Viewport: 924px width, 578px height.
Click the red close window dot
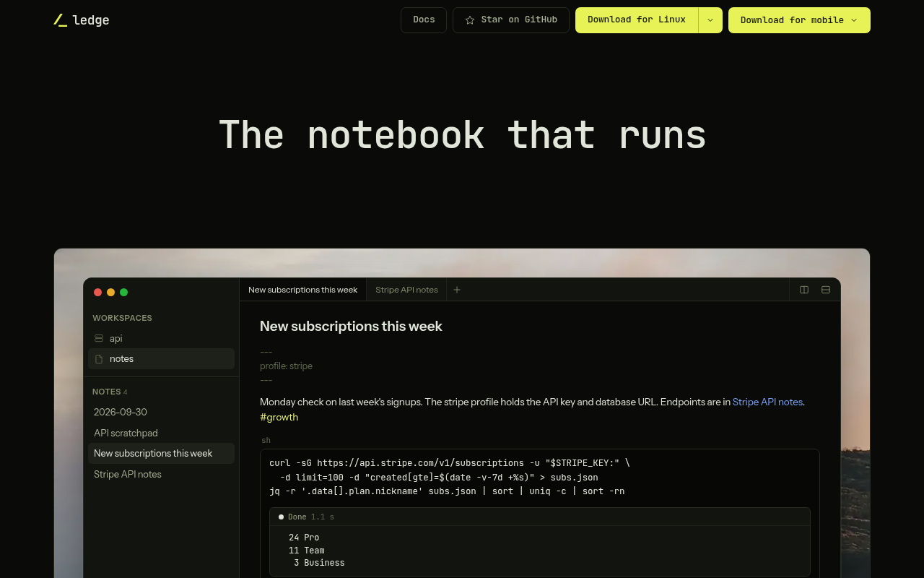click(97, 293)
